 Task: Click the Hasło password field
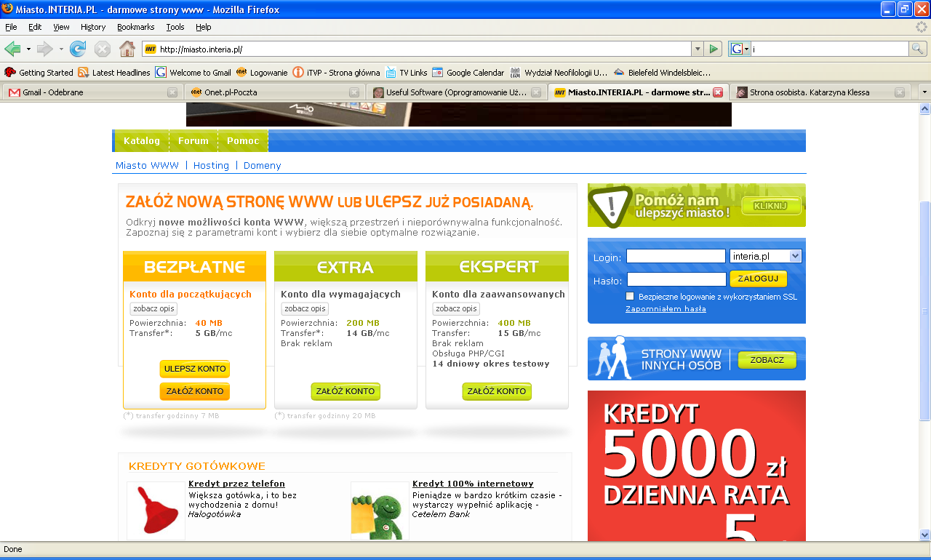[676, 279]
